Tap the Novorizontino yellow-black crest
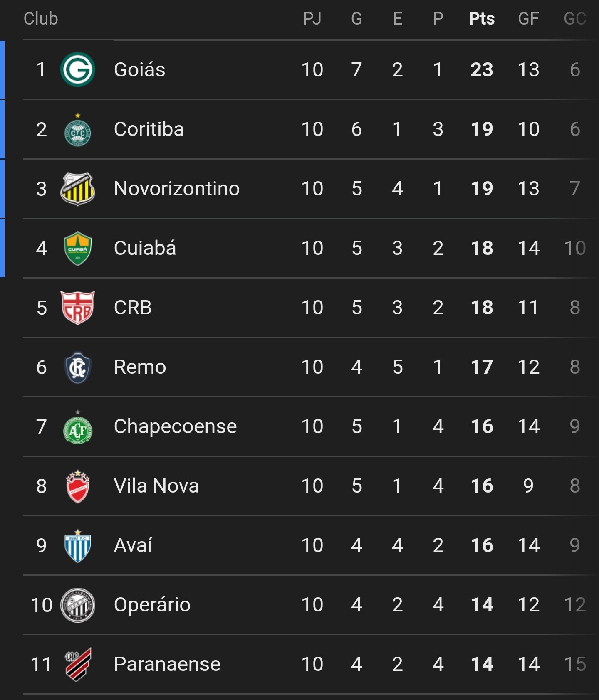Screen dimensions: 599x700 point(78,189)
